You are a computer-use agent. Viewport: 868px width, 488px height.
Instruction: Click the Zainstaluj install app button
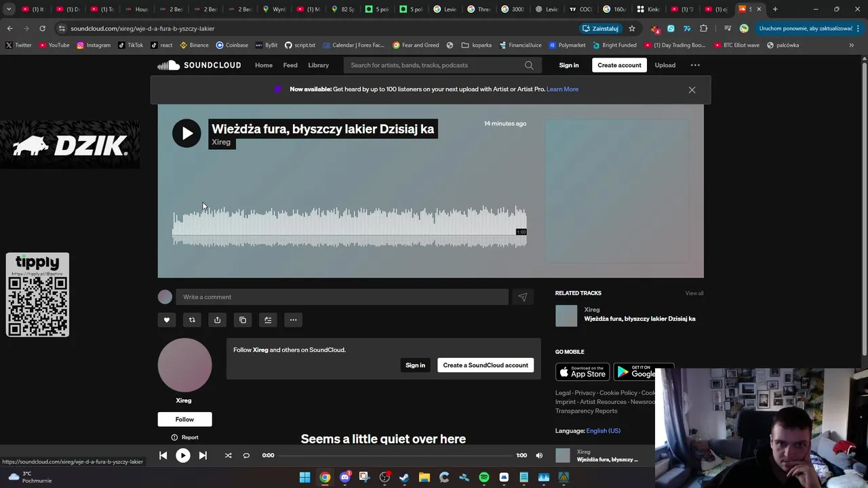point(601,28)
